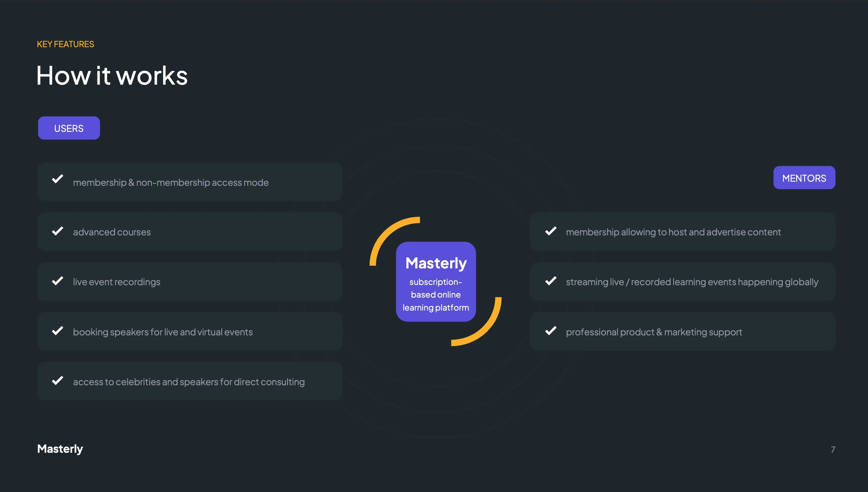Click checkmark next to host and advertise content
Viewport: 868px width, 492px height.
tap(551, 232)
